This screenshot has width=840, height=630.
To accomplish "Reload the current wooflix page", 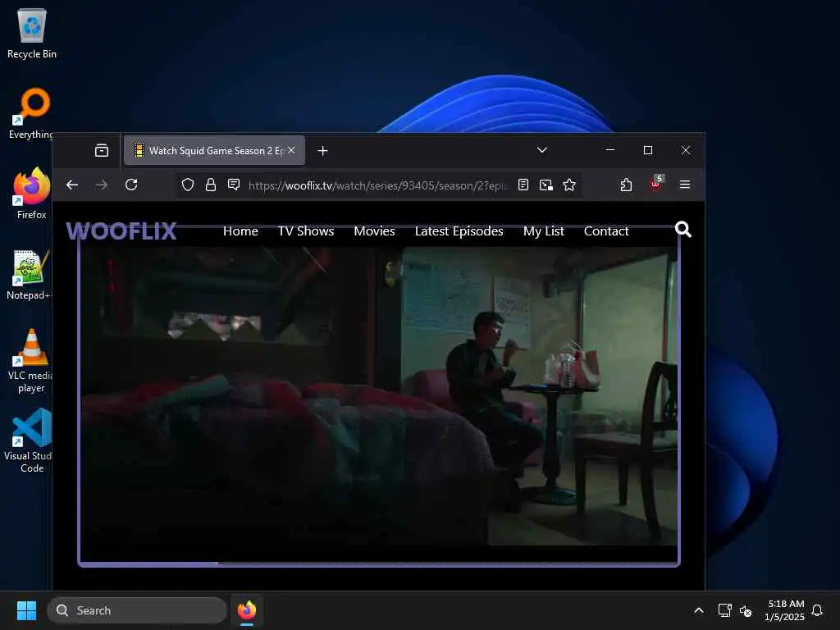I will (x=131, y=185).
